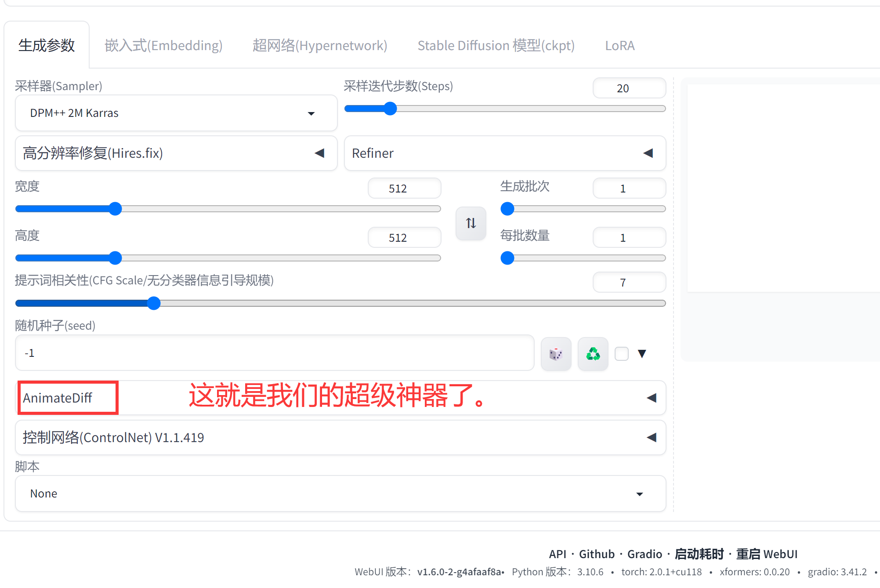The width and height of the screenshot is (880, 588).
Task: Open the script None dropdown
Action: [x=340, y=494]
